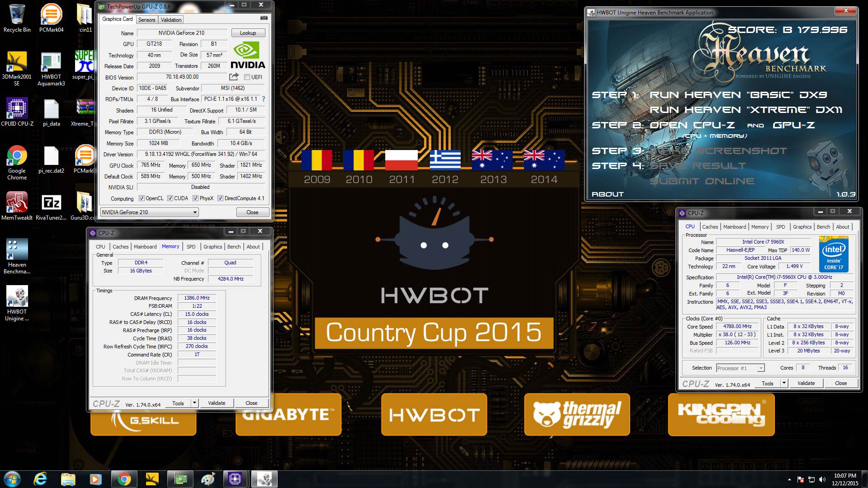This screenshot has height=488, width=868.
Task: Open About tab in left CPU-Z window
Action: tap(253, 247)
